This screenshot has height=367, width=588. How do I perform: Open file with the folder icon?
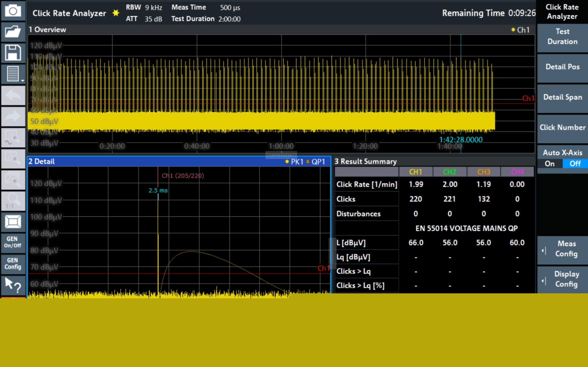(x=13, y=31)
